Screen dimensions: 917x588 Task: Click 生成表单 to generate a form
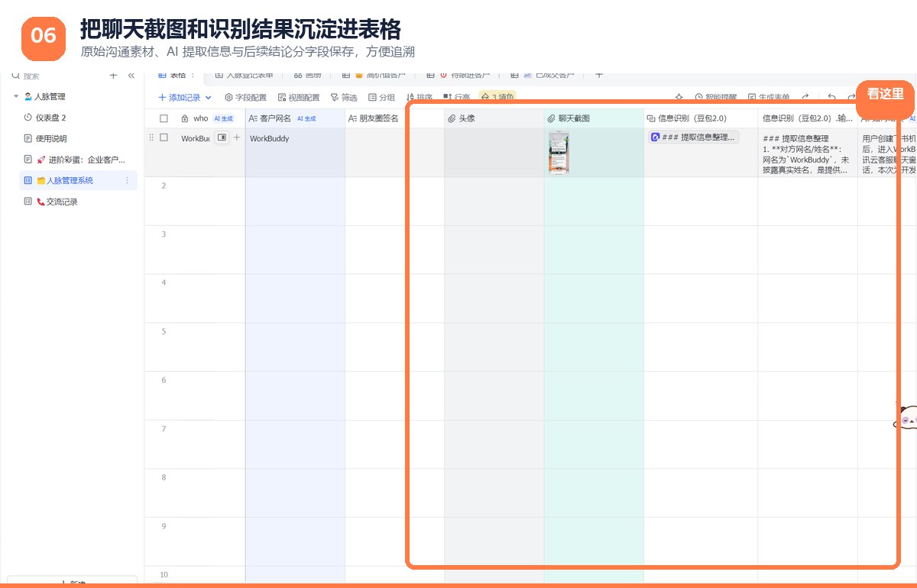(x=769, y=98)
